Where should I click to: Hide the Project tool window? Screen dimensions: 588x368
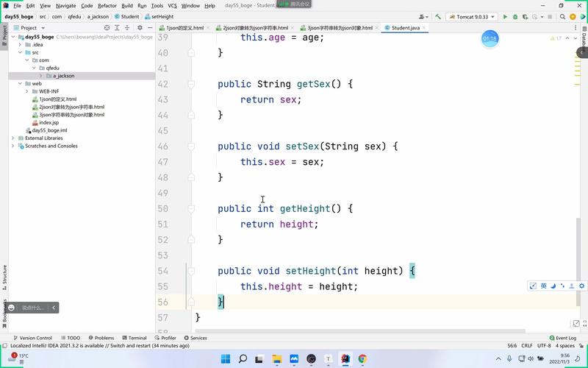click(151, 27)
